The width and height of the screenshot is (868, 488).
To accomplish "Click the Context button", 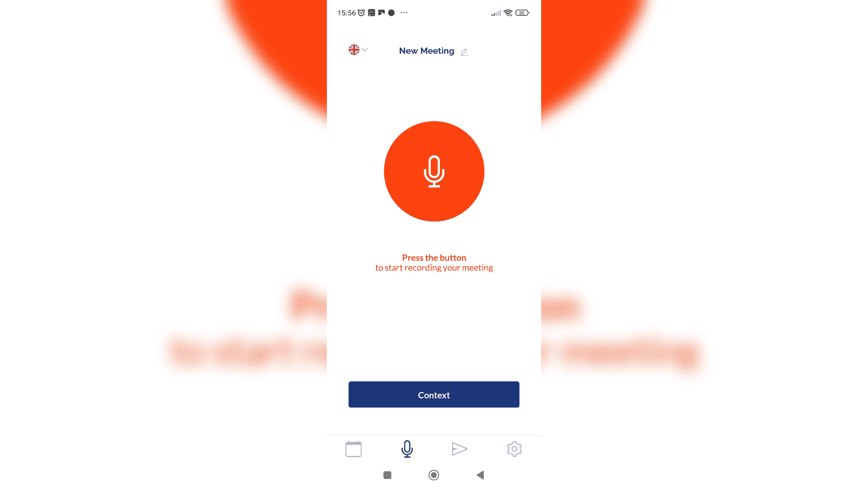I will [x=434, y=394].
